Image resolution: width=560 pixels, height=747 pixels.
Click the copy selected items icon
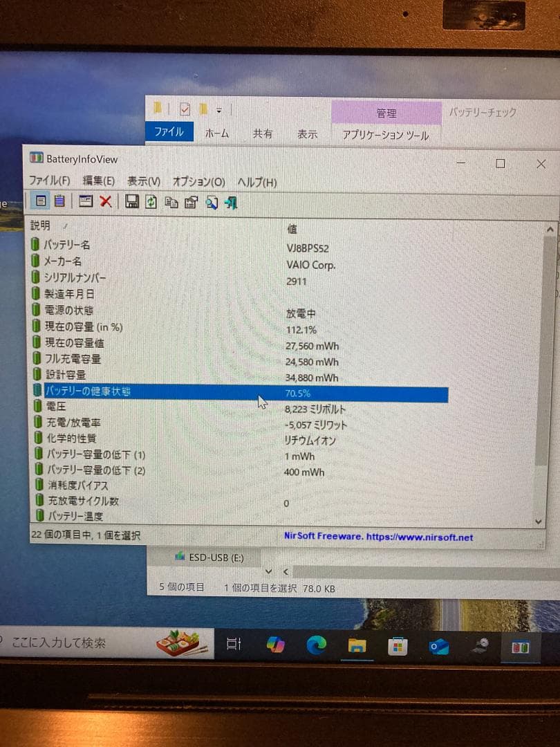coord(171,203)
